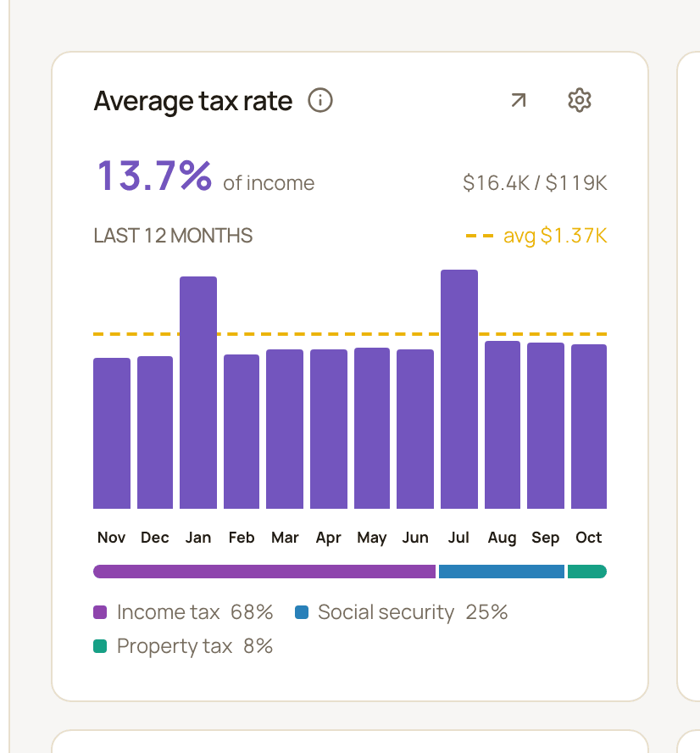Image resolution: width=700 pixels, height=753 pixels.
Task: Click the Income tax 68% legend text
Action: [x=195, y=612]
